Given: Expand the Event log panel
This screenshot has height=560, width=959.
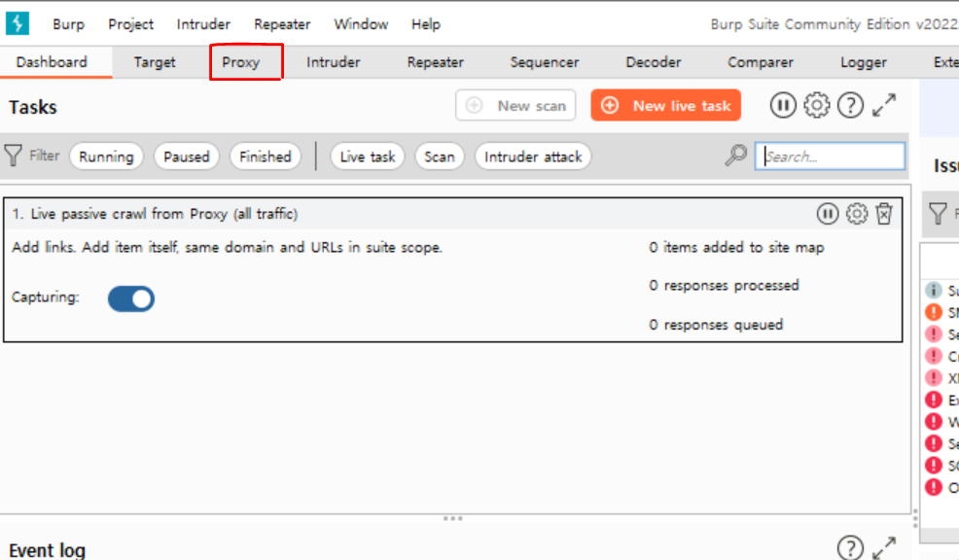Looking at the screenshot, I should (x=884, y=547).
